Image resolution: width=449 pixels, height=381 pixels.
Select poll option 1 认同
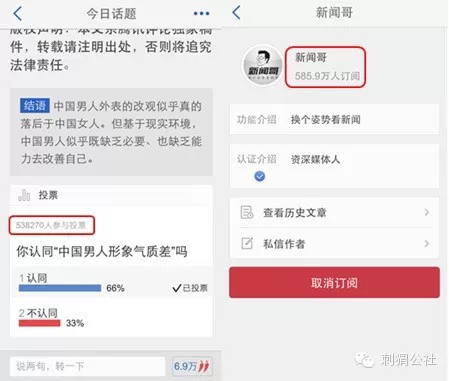[112, 282]
